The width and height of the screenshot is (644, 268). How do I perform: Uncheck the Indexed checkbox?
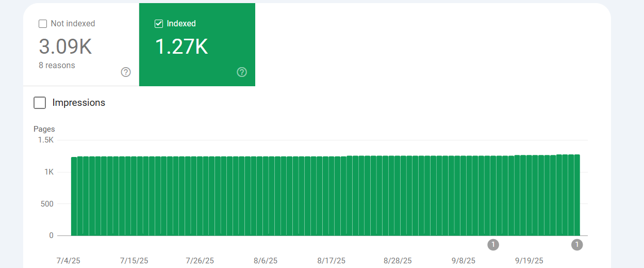(159, 24)
